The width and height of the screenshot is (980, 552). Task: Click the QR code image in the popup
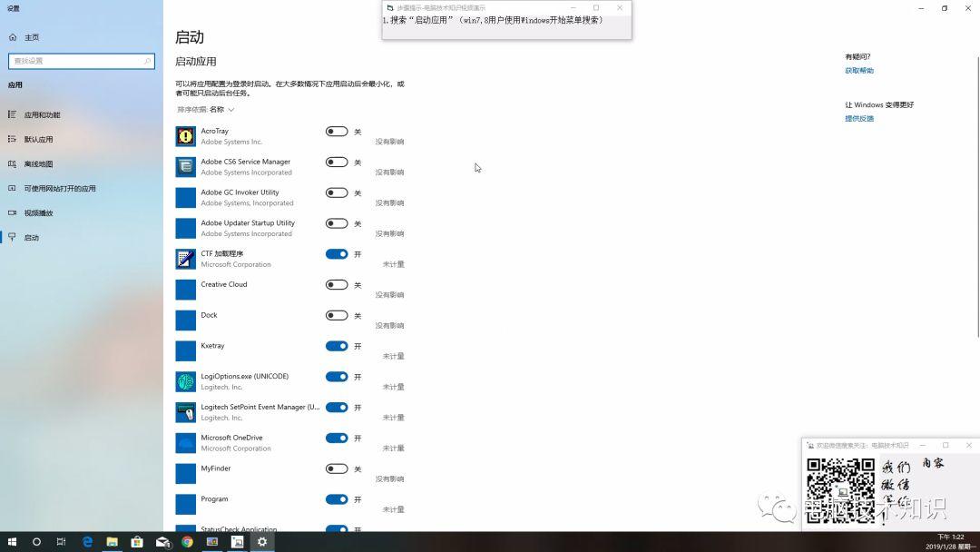(x=840, y=491)
